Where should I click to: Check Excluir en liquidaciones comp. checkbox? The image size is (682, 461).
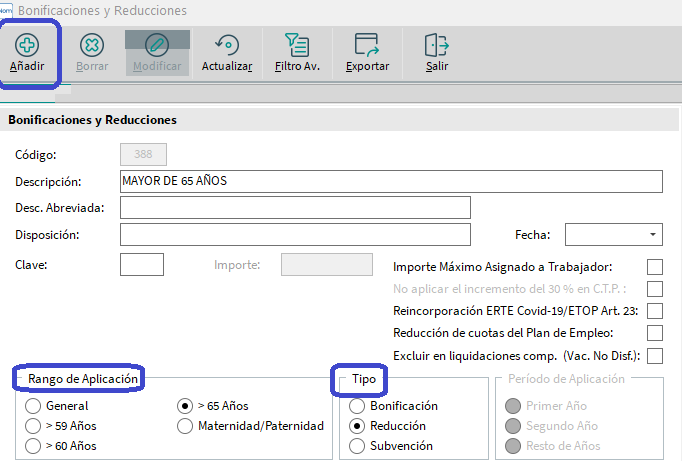click(655, 356)
